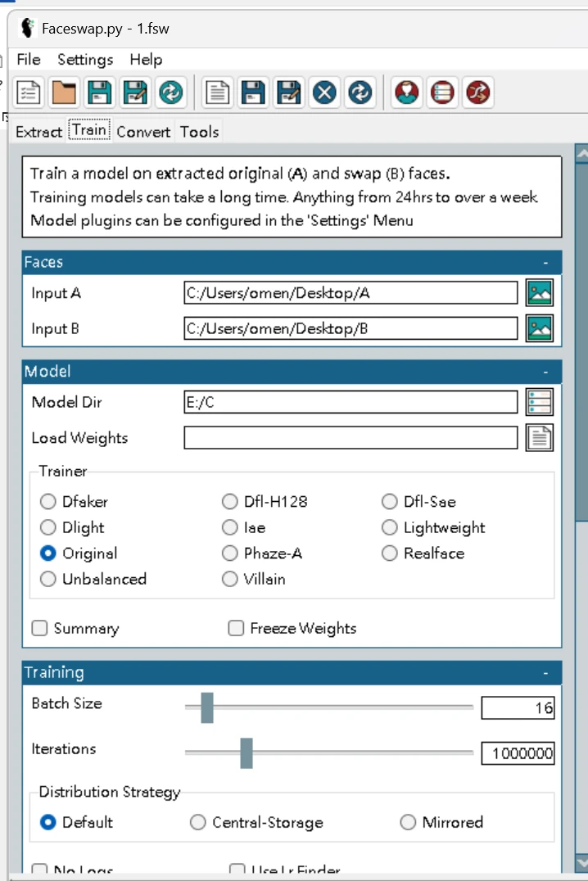
Task: Click the Batch Size slider handle
Action: [207, 707]
